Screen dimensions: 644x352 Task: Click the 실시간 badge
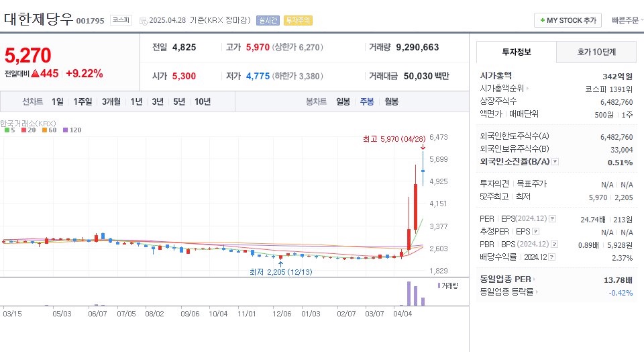tap(268, 20)
